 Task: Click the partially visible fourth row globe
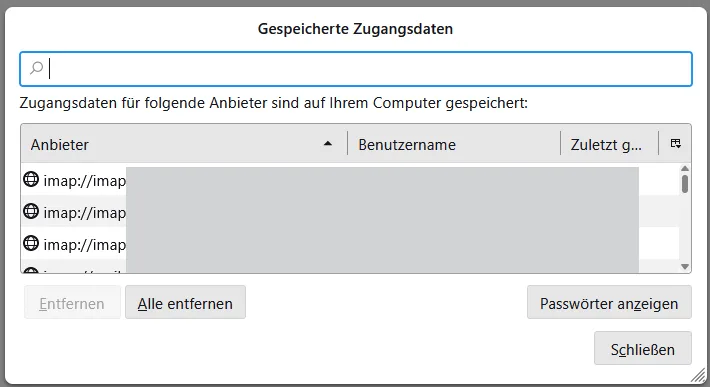point(31,270)
